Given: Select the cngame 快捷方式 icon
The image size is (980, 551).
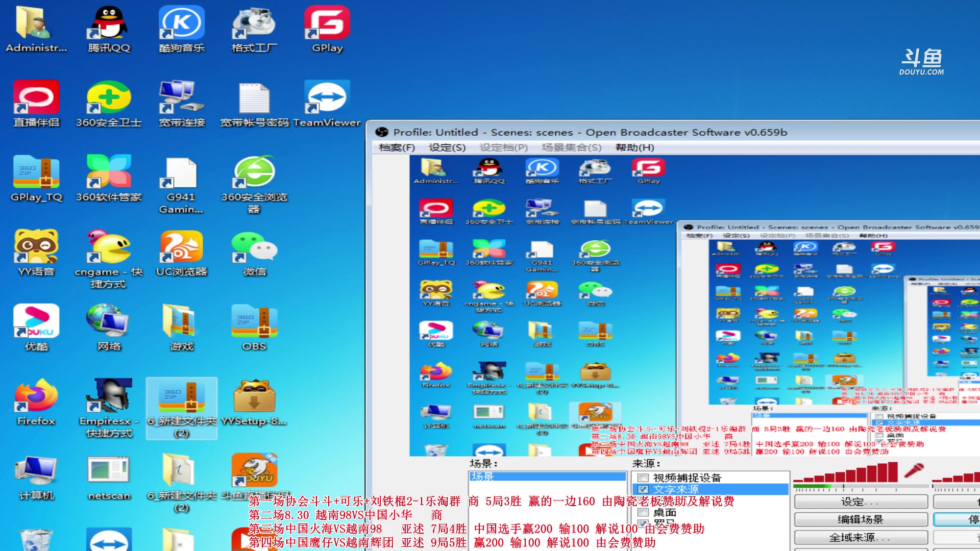Looking at the screenshot, I should tap(109, 259).
